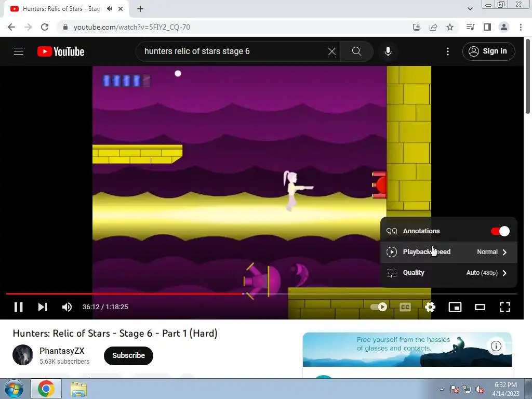Viewport: 532px width, 399px height.
Task: Open Chrome's side panel
Action: pyautogui.click(x=487, y=27)
